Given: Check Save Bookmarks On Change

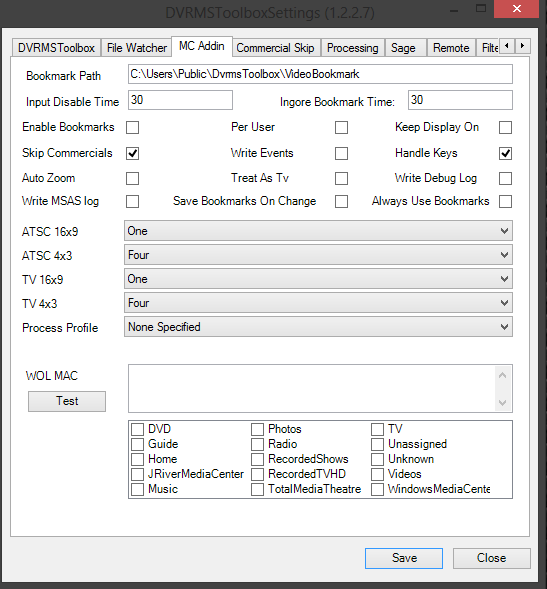Looking at the screenshot, I should 341,201.
